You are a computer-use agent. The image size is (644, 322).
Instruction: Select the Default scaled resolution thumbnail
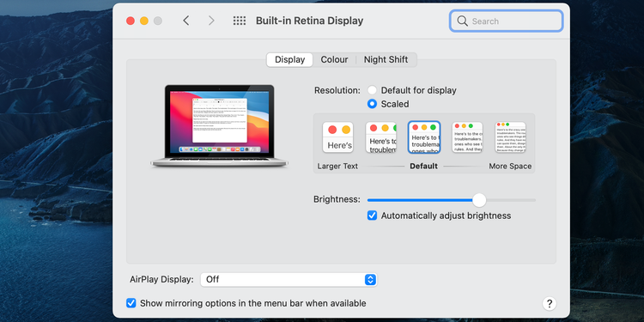(x=424, y=137)
